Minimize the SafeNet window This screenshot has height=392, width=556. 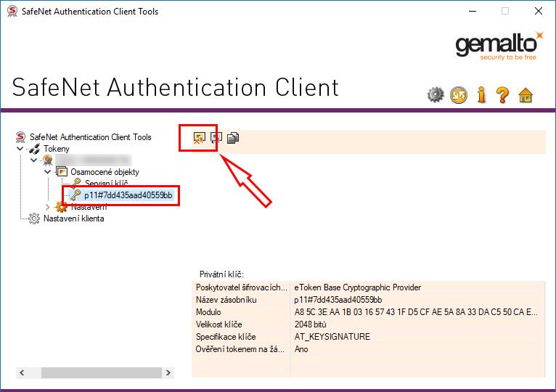coord(473,11)
